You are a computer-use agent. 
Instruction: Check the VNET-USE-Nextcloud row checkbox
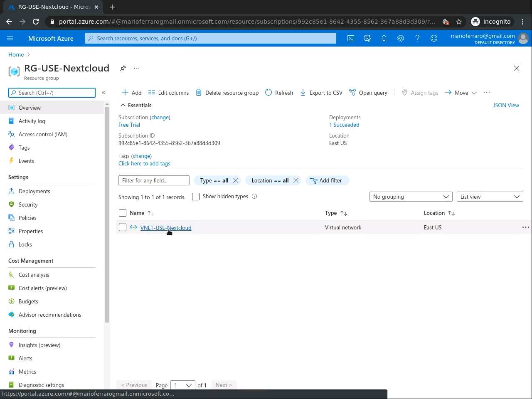click(123, 227)
